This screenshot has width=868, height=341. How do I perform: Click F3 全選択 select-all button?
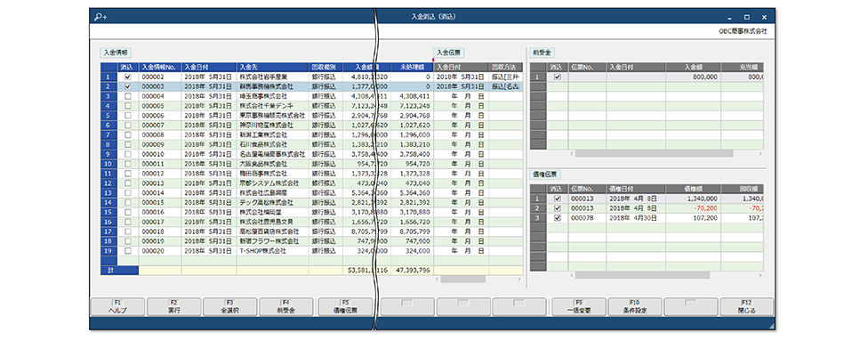(x=229, y=307)
